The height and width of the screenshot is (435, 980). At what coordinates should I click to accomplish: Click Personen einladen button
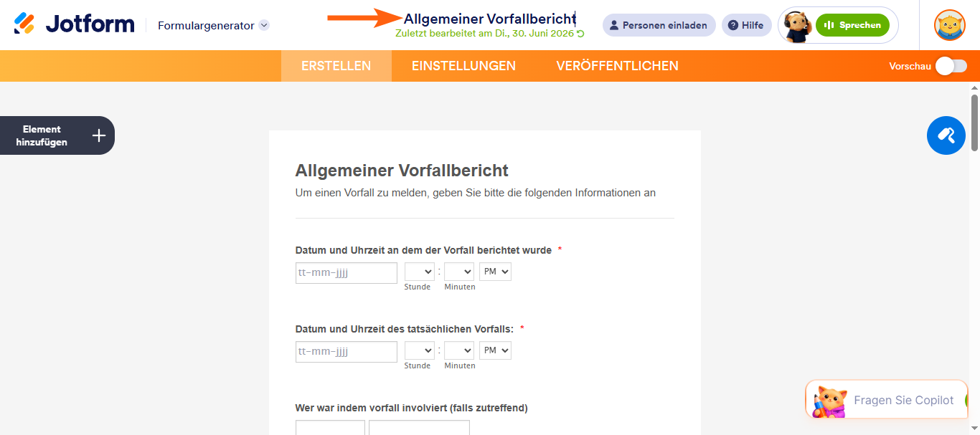(x=659, y=25)
